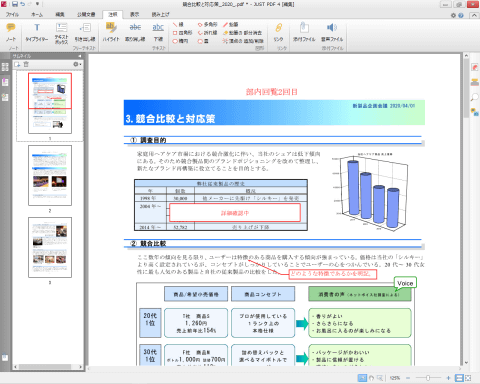Open the 表示 ribbon tab

134,14
